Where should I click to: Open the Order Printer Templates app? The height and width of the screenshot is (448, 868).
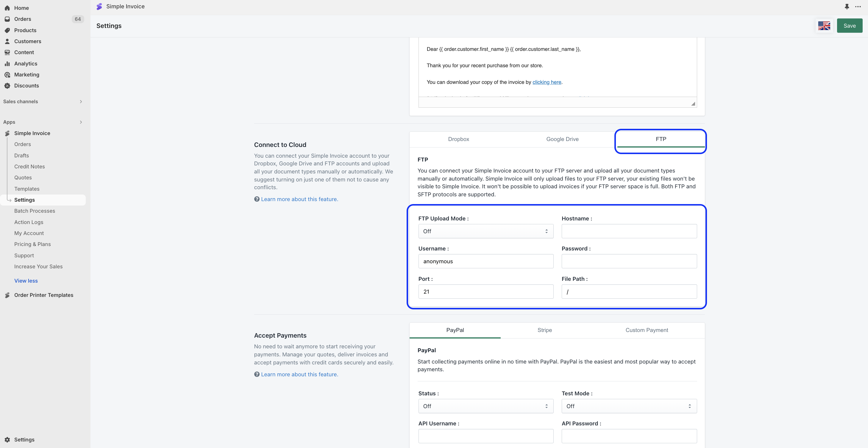click(44, 295)
